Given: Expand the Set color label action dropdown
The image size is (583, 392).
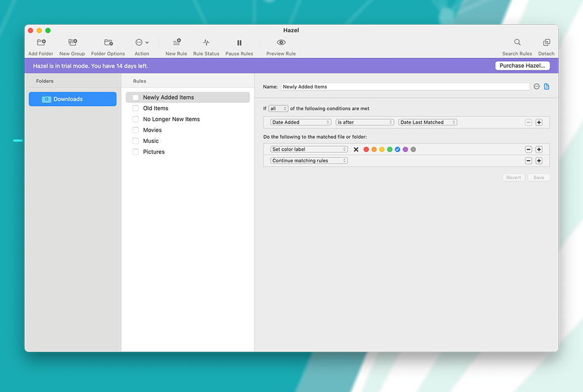Looking at the screenshot, I should click(309, 150).
